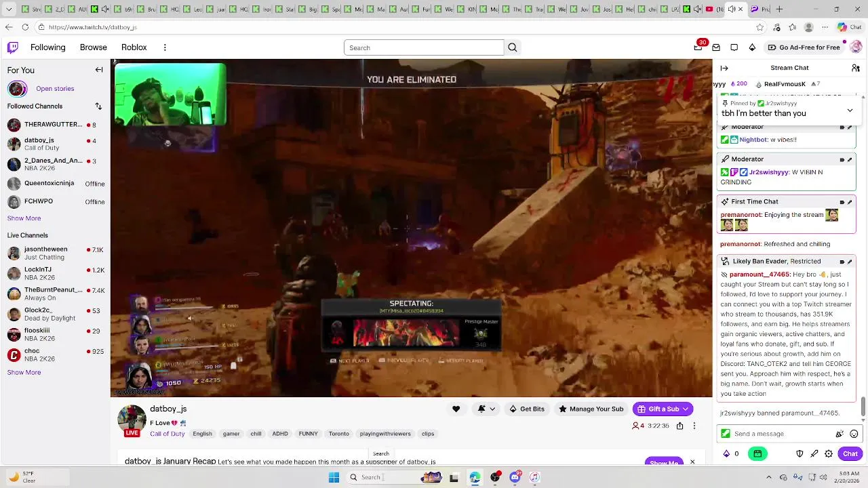The height and width of the screenshot is (488, 868).
Task: Open the Roblox nav link
Action: 134,47
